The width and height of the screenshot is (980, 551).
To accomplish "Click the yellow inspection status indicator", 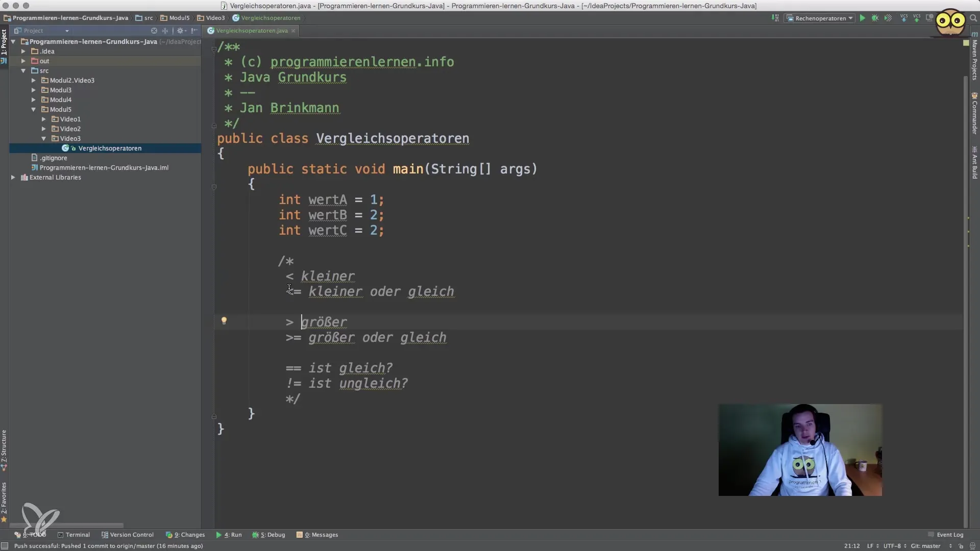I will 966,43.
